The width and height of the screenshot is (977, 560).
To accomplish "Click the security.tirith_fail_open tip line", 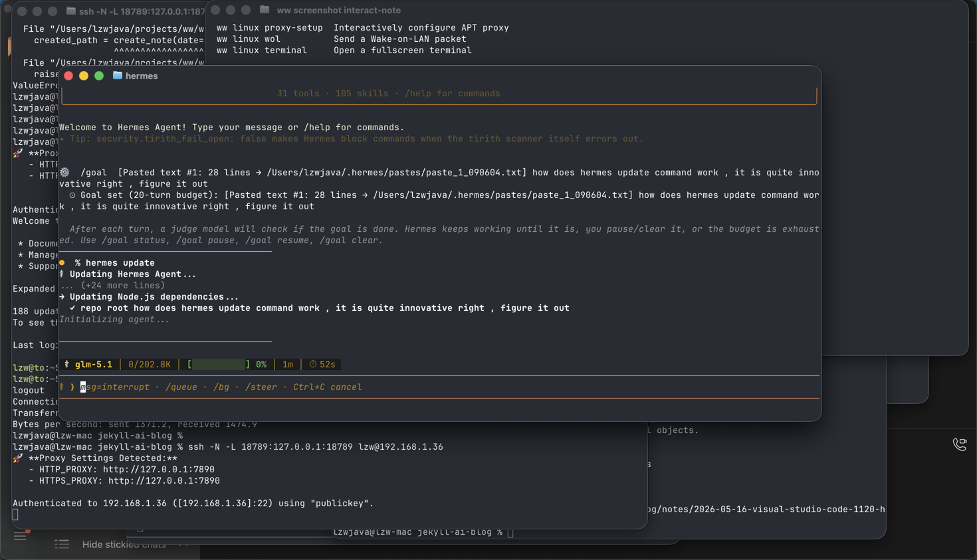I will (352, 138).
